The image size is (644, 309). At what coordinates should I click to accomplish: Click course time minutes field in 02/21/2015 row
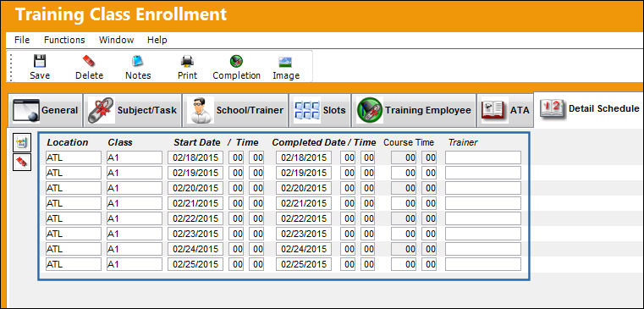click(429, 203)
